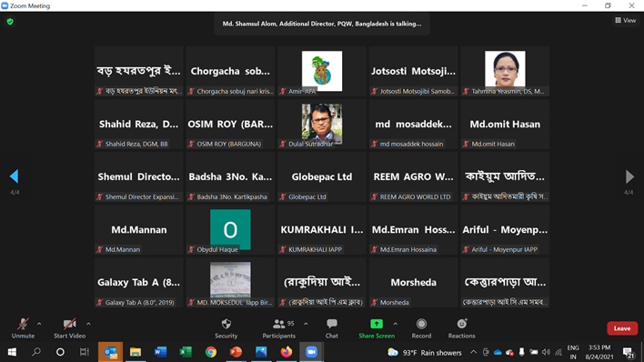Start recording with the Record icon
The height and width of the screenshot is (362, 644).
coord(421,324)
